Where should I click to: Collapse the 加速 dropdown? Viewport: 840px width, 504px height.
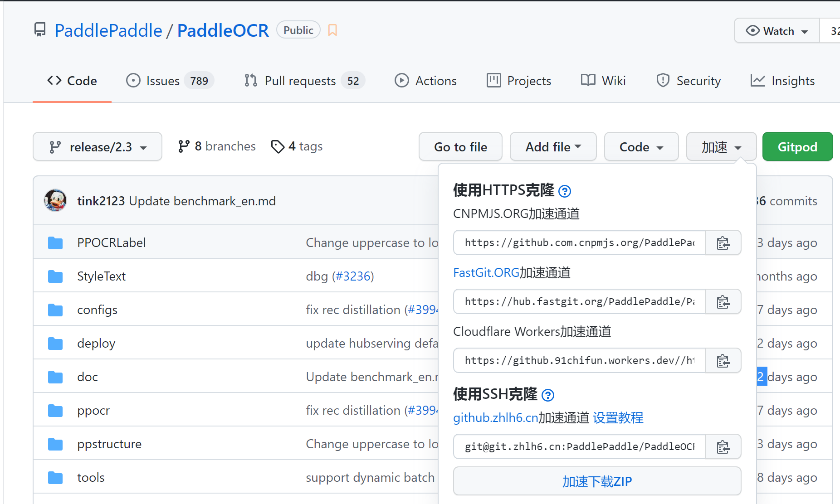[721, 146]
